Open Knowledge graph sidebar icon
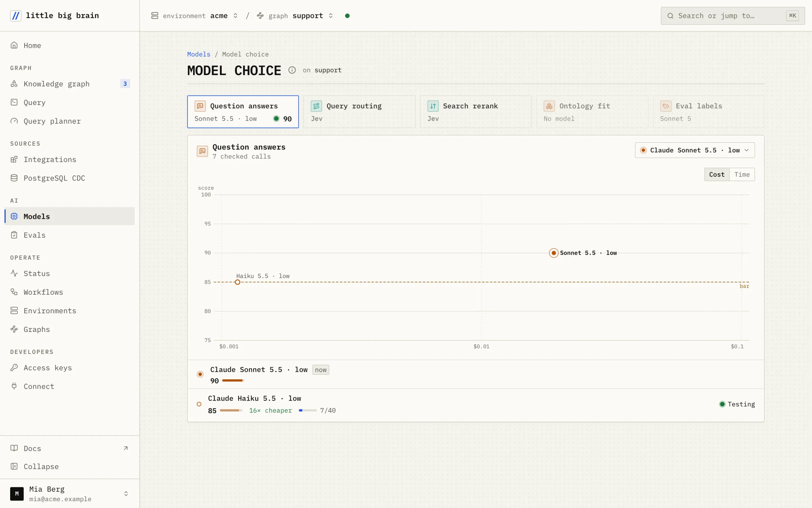This screenshot has width=812, height=508. (14, 84)
